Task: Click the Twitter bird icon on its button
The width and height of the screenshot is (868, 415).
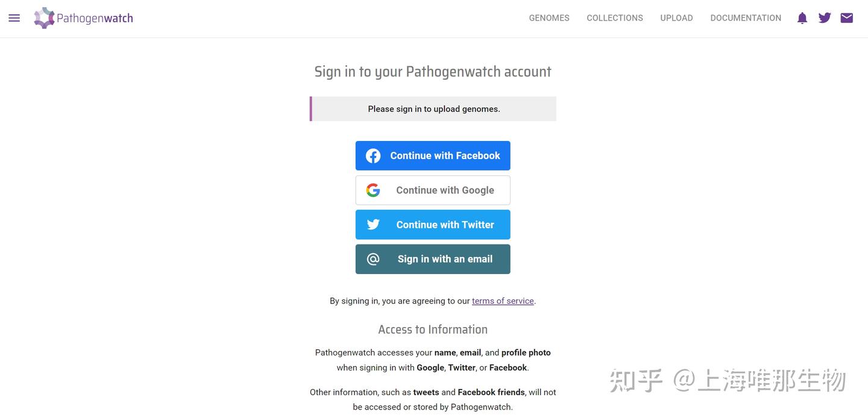Action: 373,224
